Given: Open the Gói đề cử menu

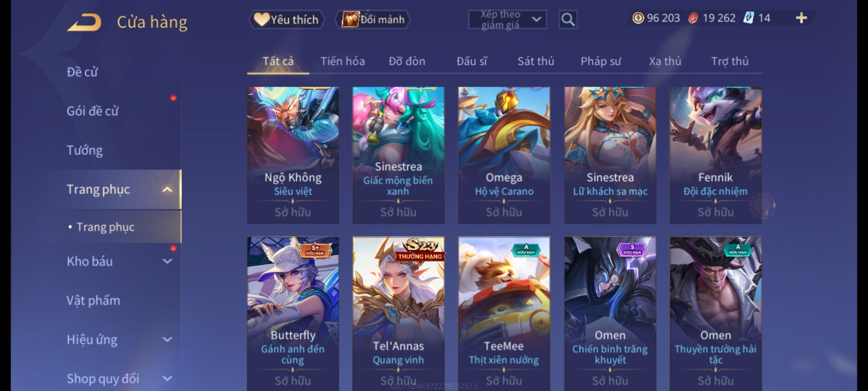Looking at the screenshot, I should tap(92, 111).
